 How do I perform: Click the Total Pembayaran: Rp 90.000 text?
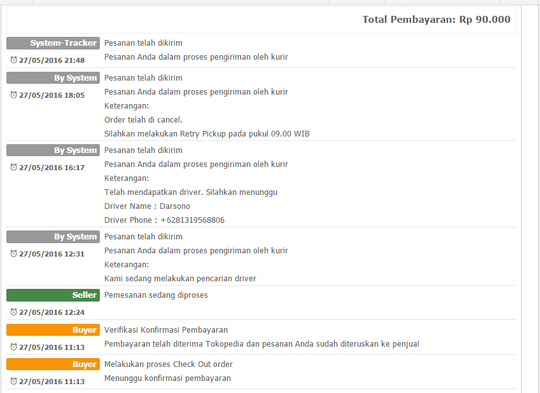click(x=436, y=19)
